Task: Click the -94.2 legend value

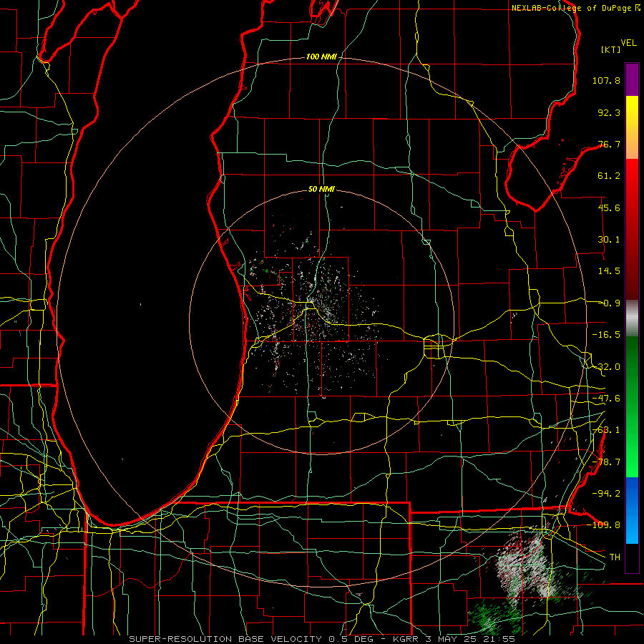Action: point(606,493)
